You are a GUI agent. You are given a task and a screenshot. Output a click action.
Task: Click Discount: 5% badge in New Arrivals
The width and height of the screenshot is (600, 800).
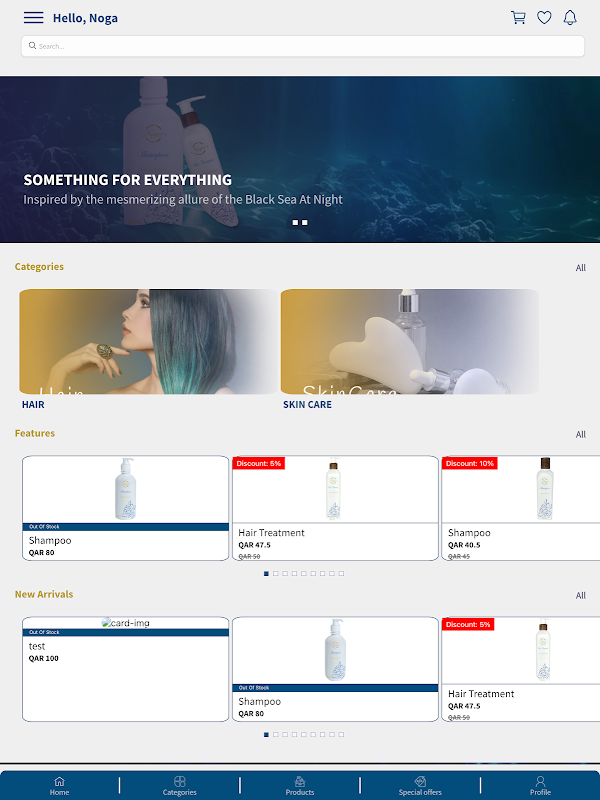(x=468, y=624)
